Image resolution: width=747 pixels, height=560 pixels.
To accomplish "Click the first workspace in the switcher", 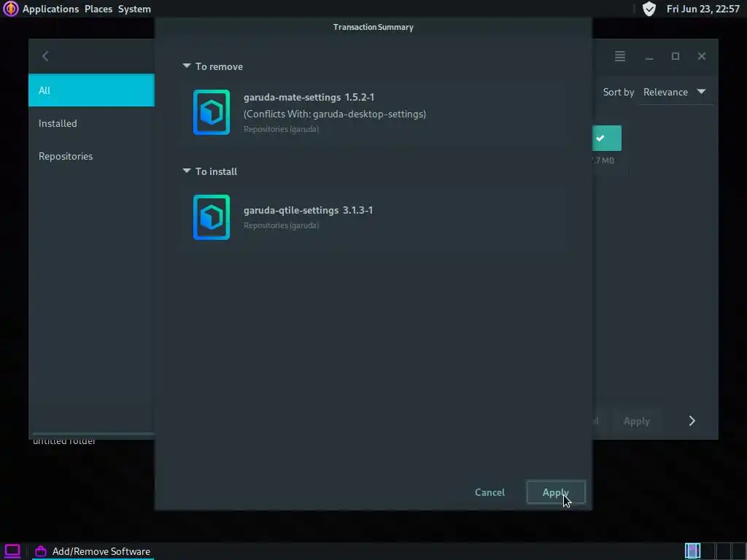I will point(692,551).
